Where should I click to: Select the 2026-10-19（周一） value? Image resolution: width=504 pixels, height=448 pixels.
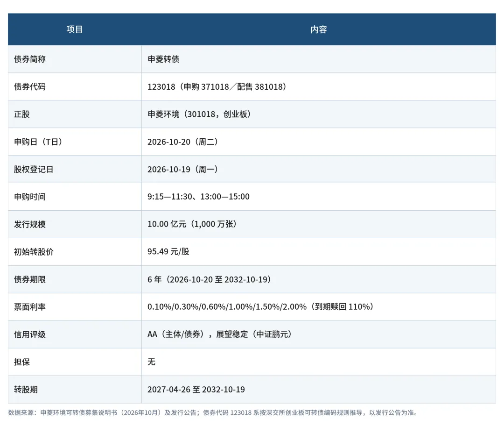(x=183, y=169)
